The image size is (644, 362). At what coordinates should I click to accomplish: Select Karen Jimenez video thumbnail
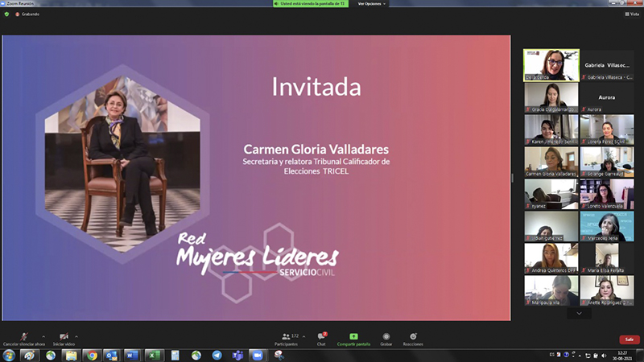(x=551, y=130)
